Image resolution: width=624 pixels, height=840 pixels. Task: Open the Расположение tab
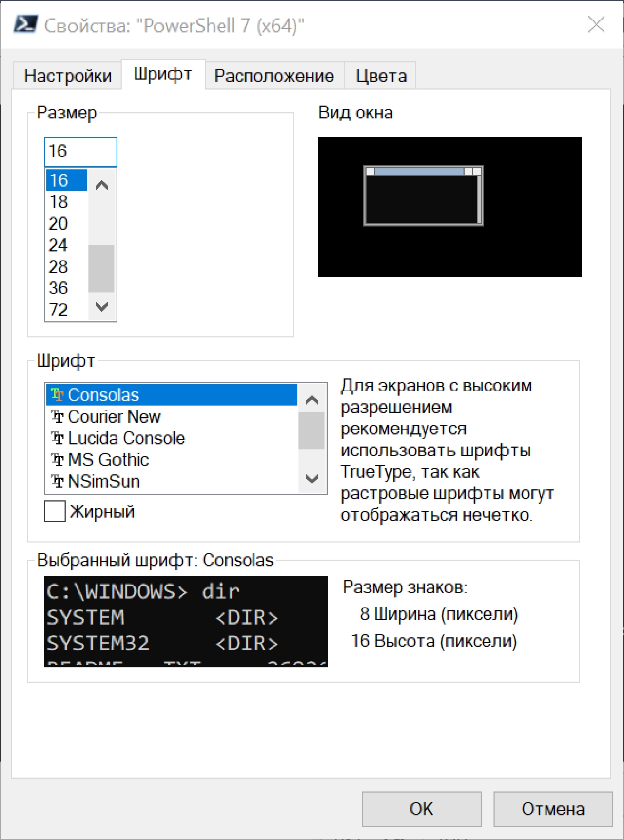click(274, 76)
